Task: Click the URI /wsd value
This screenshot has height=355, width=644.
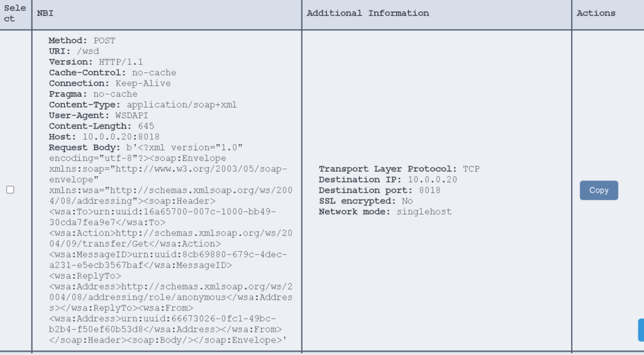Action: [x=87, y=51]
